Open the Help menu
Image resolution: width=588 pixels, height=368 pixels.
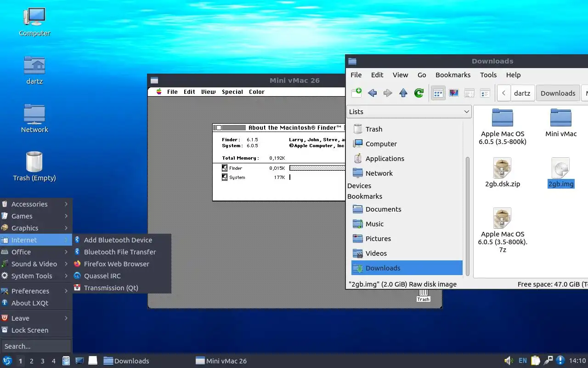(x=513, y=75)
